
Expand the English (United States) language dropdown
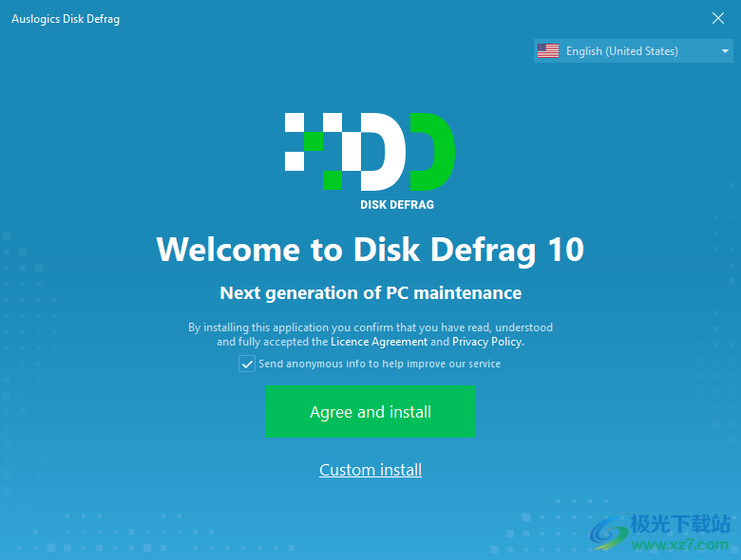tap(634, 51)
